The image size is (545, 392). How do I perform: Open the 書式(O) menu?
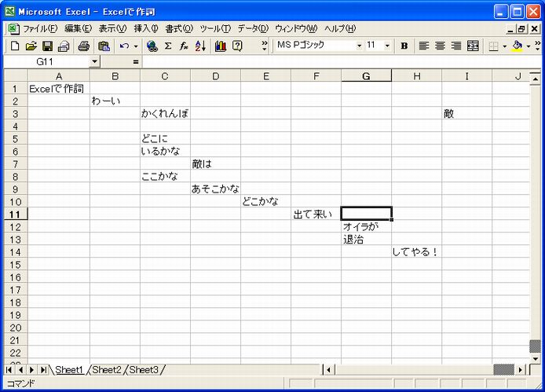pos(179,28)
